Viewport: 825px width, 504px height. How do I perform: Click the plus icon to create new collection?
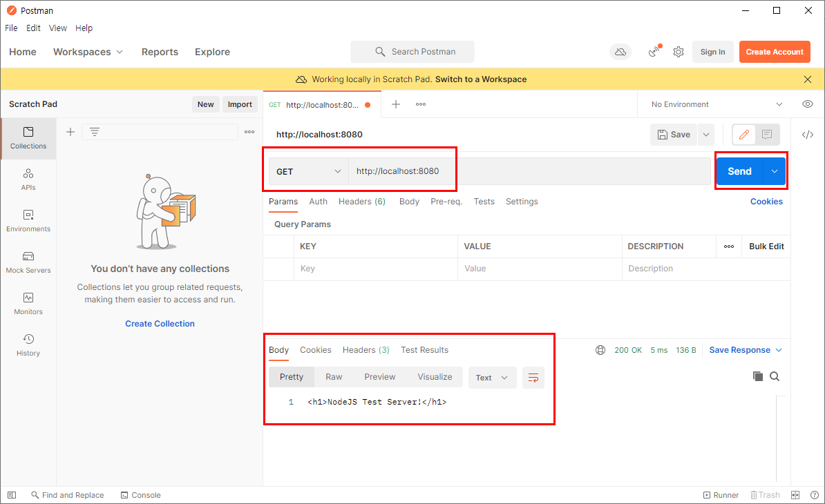(x=70, y=132)
